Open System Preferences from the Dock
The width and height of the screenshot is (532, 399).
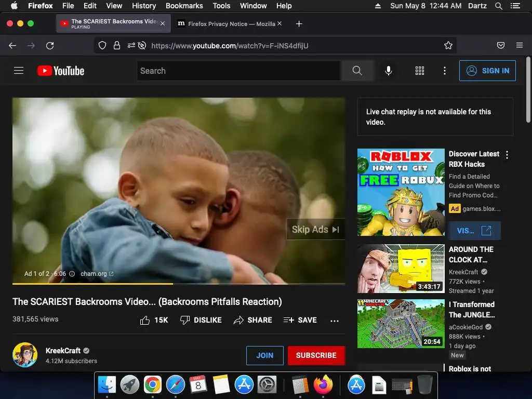267,385
